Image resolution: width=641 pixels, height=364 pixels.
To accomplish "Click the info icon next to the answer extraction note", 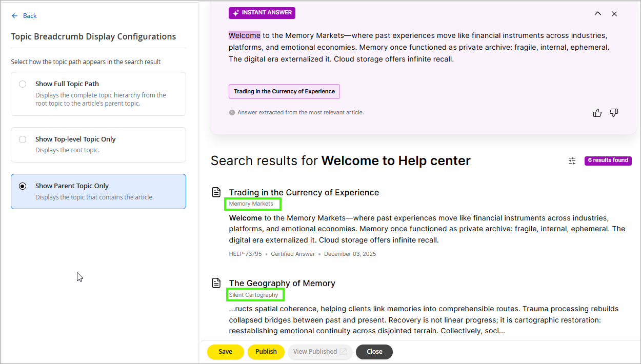I will point(232,112).
